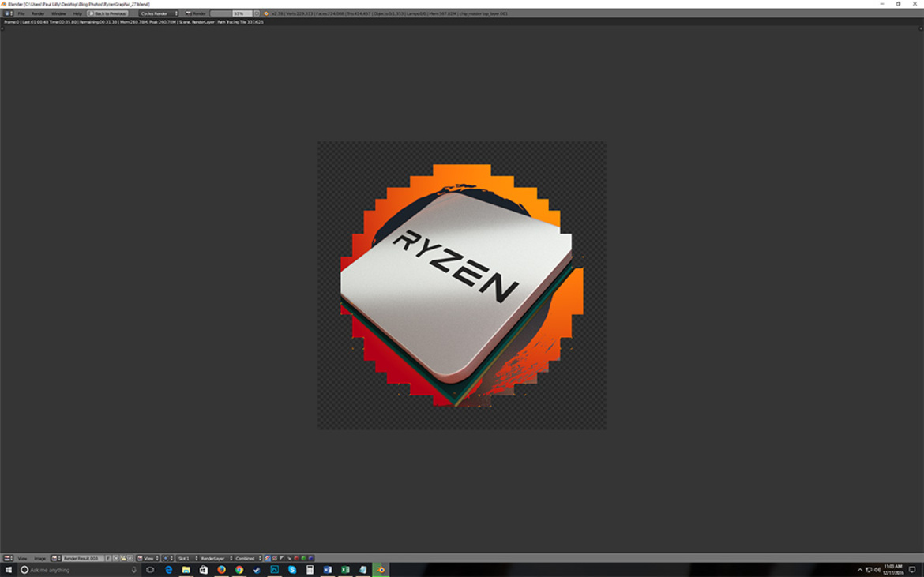
Task: Open the Slot 1 dropdown
Action: tap(187, 558)
